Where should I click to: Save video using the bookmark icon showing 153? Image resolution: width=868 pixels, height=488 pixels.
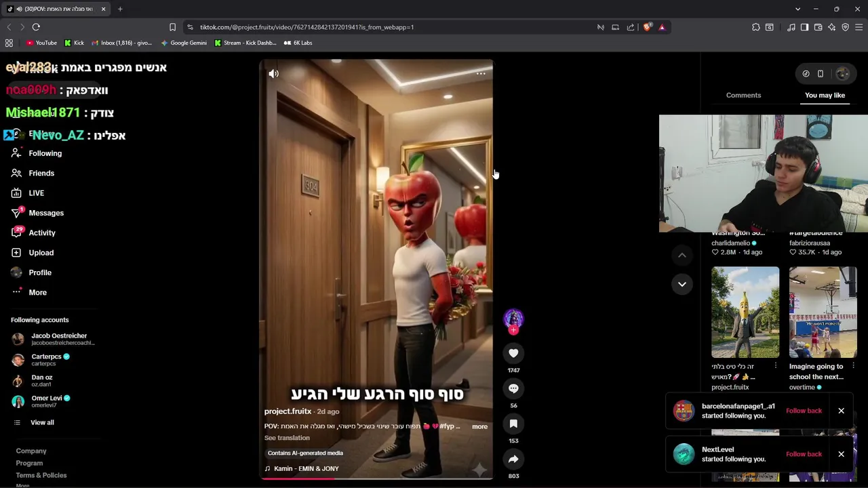pos(513,424)
